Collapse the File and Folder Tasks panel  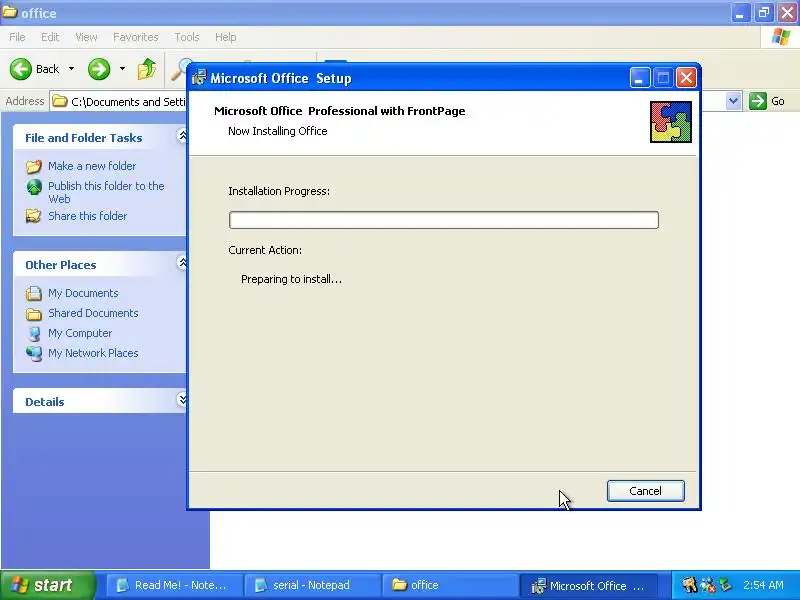tap(182, 136)
